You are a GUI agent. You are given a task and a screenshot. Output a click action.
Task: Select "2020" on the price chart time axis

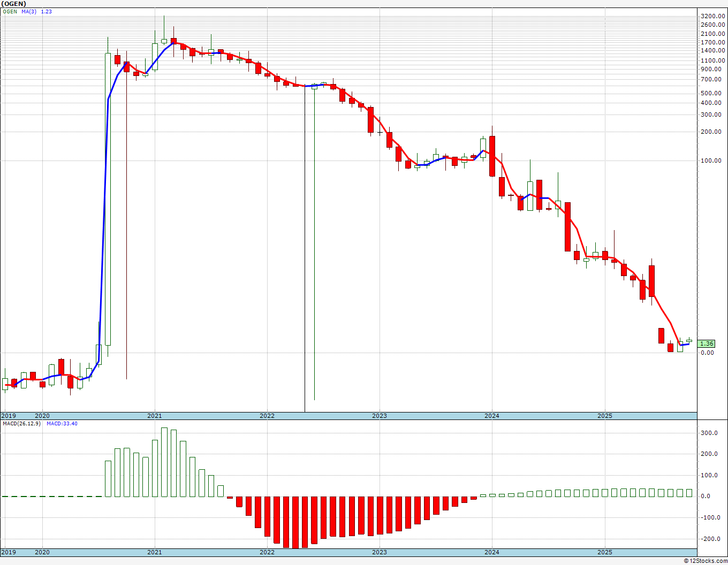pyautogui.click(x=42, y=416)
